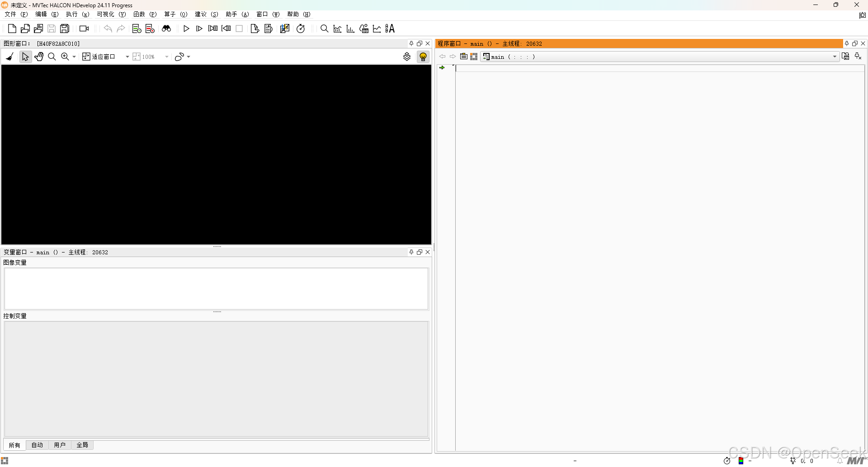Viewport: 868px width, 467px height.
Task: Start screen recording with the camera icon
Action: (83, 28)
